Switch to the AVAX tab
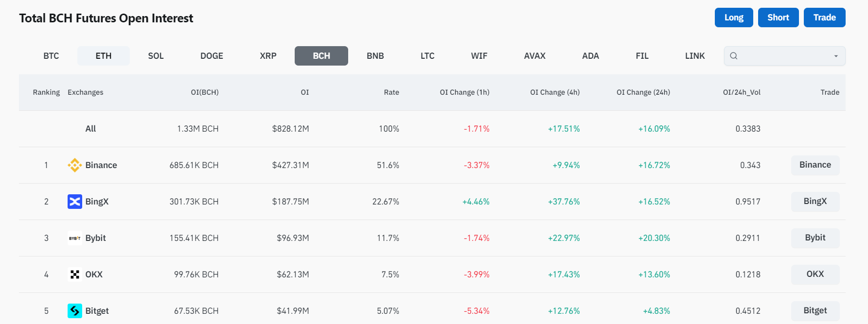The height and width of the screenshot is (324, 868). [x=535, y=56]
